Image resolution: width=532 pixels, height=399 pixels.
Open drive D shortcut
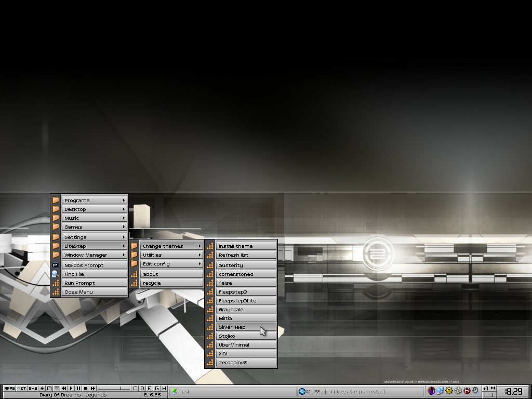pyautogui.click(x=142, y=388)
